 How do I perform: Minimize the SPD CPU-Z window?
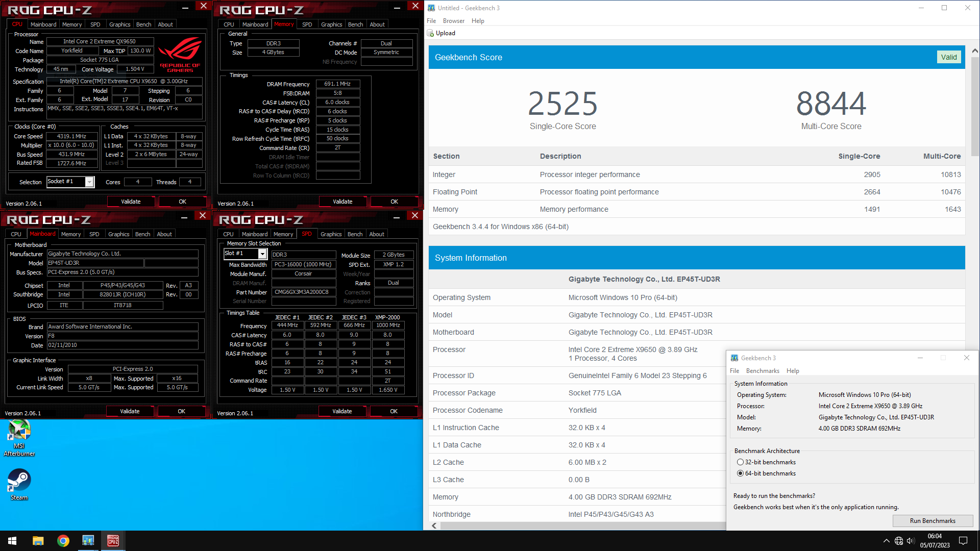coord(396,217)
